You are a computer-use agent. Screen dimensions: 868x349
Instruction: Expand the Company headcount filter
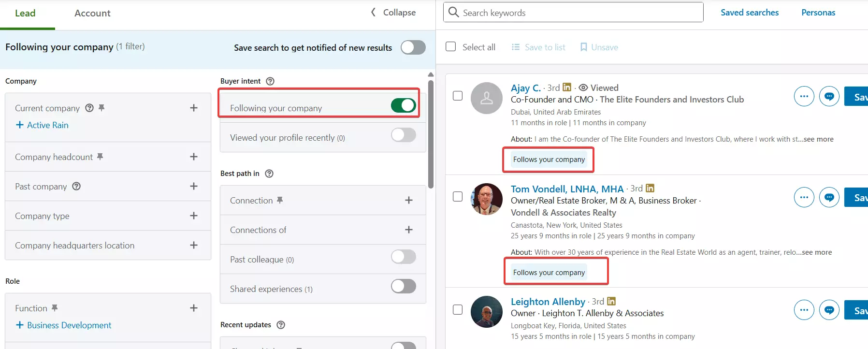point(194,157)
